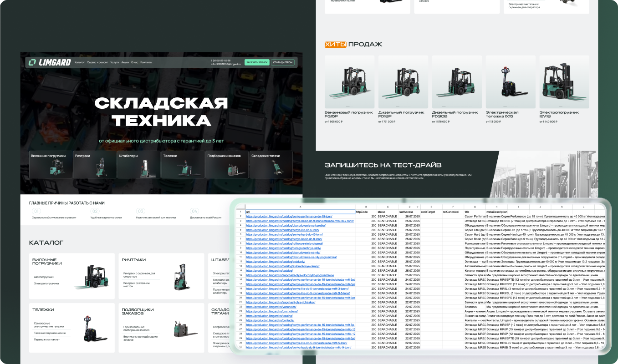Open the Ричтраки hero tile
Screen dimensions: 618x364
point(95,164)
